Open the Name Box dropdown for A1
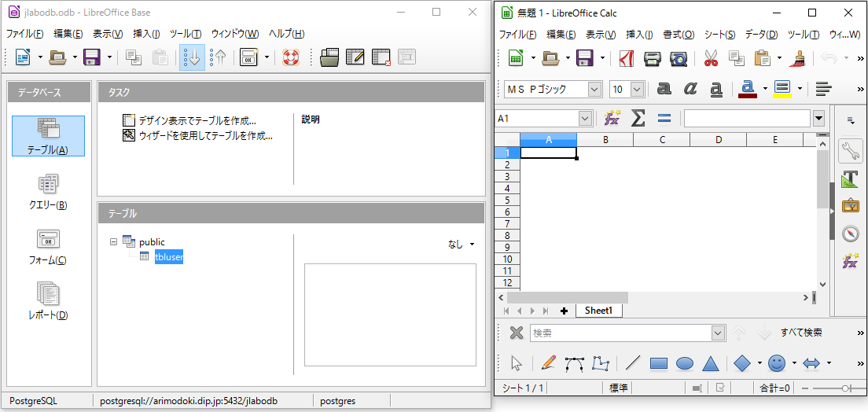Screen dimensions: 868x412 585,118
